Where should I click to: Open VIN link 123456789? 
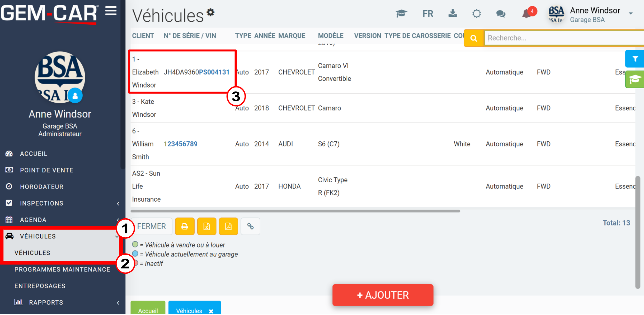click(181, 144)
